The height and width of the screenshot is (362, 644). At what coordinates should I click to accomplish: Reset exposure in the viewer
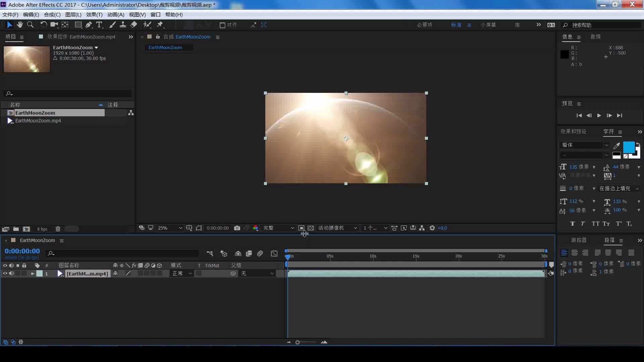pyautogui.click(x=432, y=228)
